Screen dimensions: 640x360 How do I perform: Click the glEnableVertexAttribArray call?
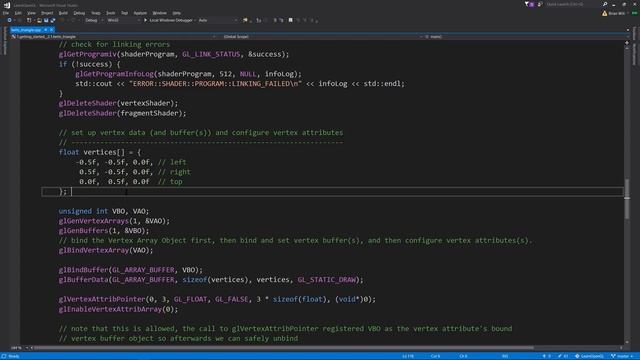click(118, 309)
